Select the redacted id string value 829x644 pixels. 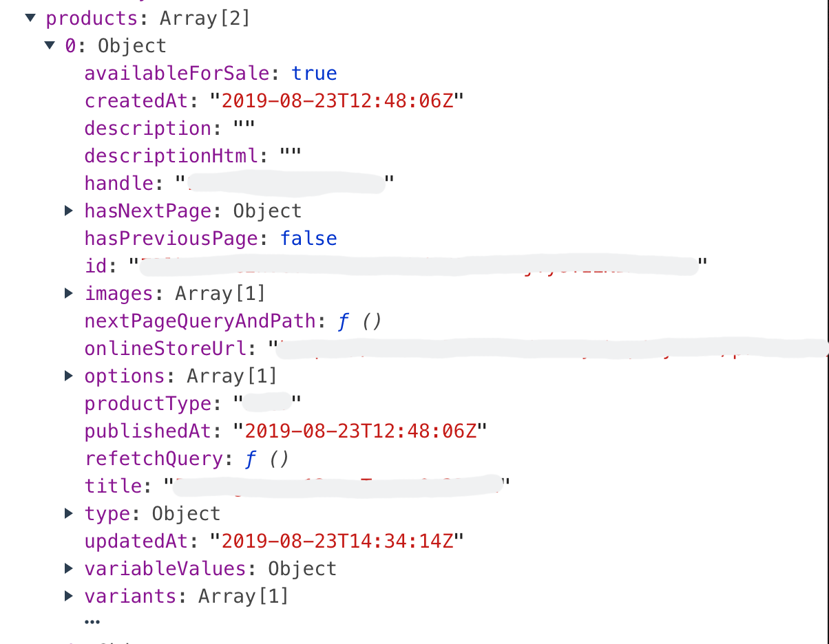point(413,266)
